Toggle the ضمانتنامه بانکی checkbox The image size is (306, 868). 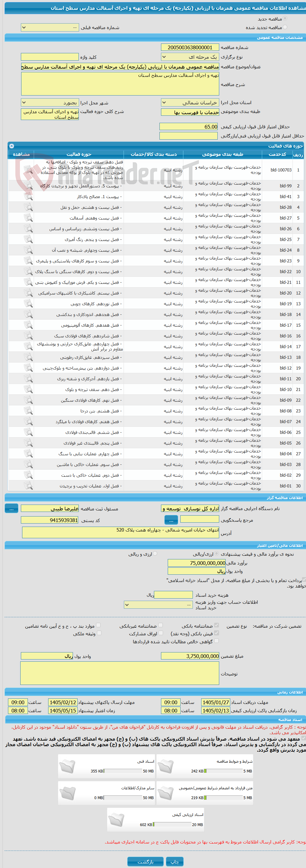216,625
